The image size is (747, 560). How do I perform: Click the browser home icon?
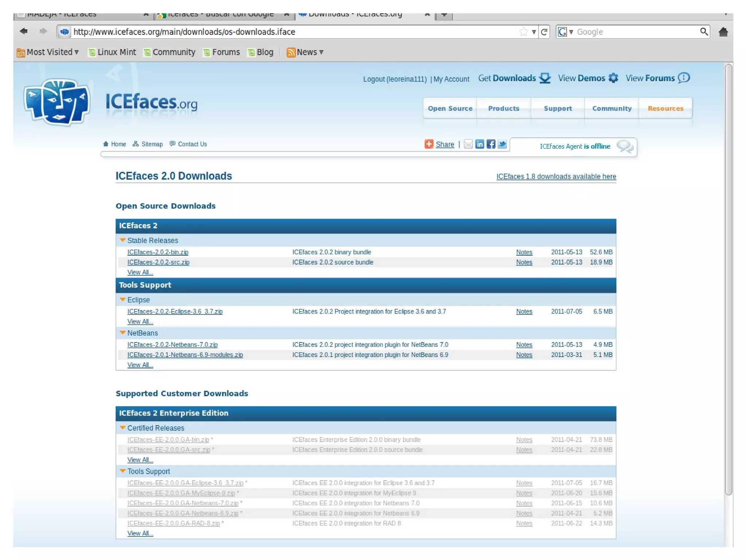coord(723,32)
